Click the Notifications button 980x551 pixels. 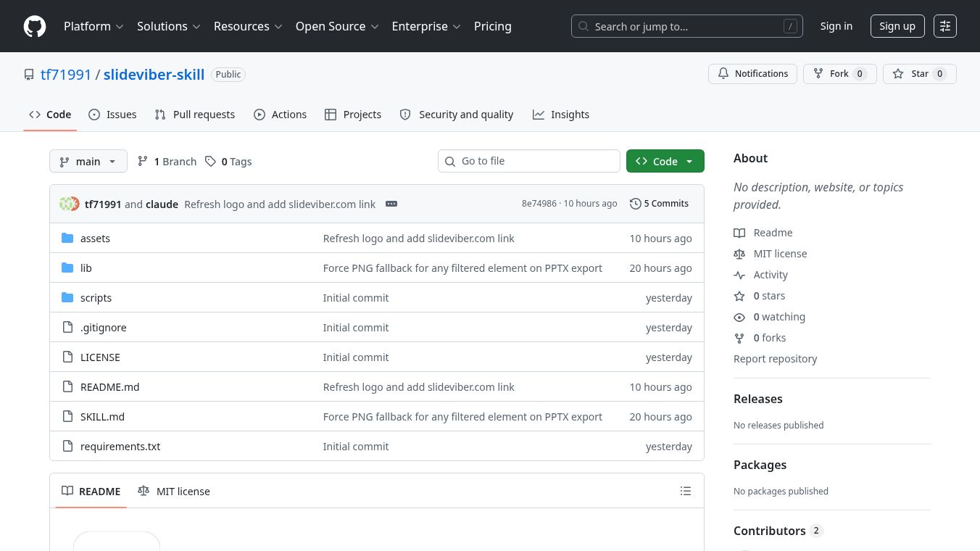pos(753,74)
